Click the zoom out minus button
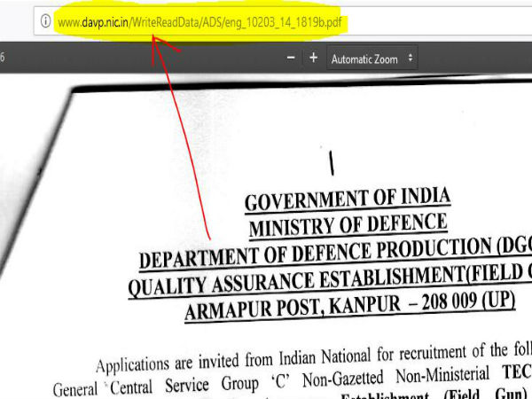Screen dimensions: 532x399 tap(291, 58)
